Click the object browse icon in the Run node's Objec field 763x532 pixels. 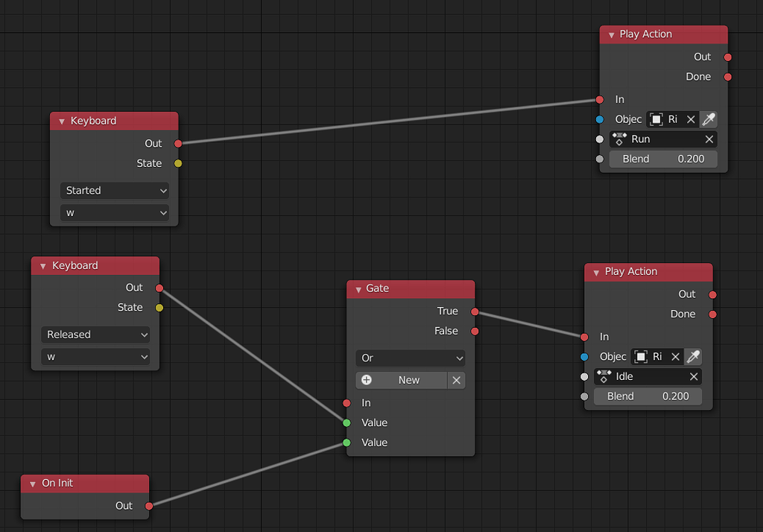pyautogui.click(x=656, y=119)
